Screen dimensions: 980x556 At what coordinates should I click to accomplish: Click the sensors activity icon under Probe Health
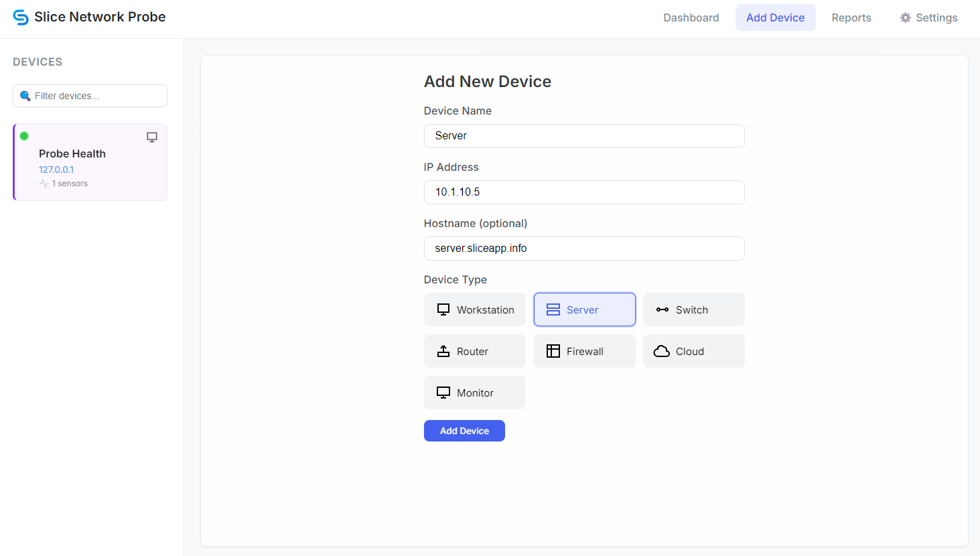44,183
